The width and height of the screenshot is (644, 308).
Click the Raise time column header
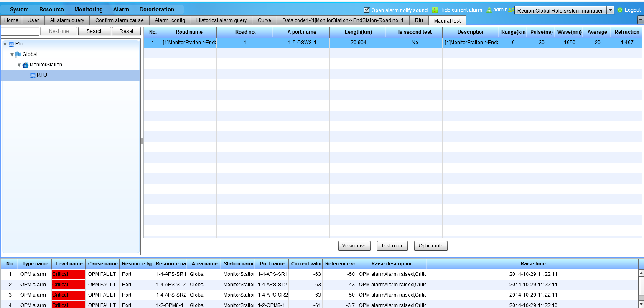(x=533, y=264)
